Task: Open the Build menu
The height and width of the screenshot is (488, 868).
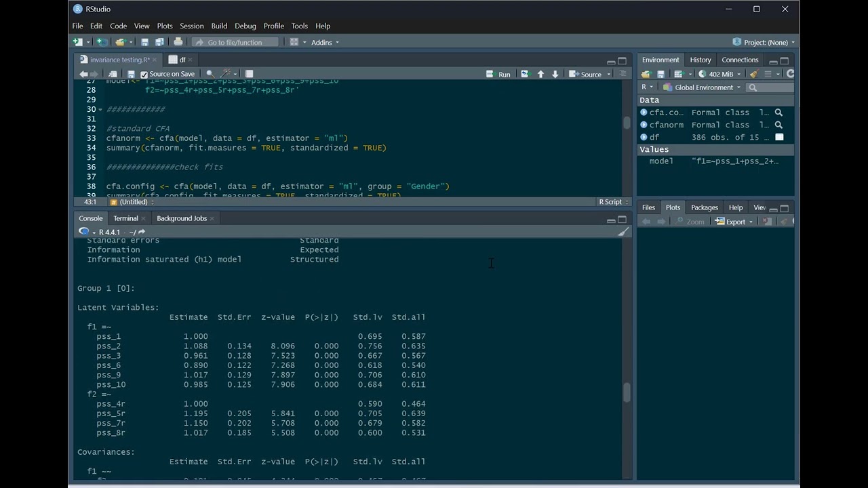Action: 219,26
